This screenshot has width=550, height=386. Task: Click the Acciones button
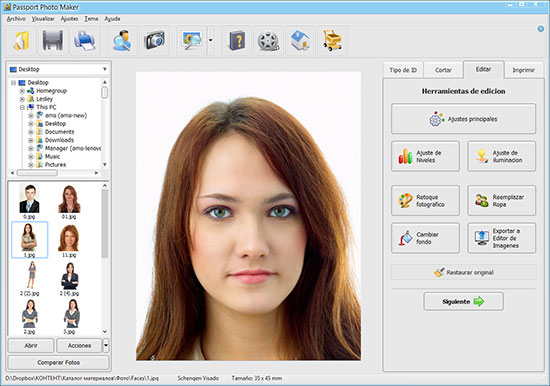coord(79,346)
